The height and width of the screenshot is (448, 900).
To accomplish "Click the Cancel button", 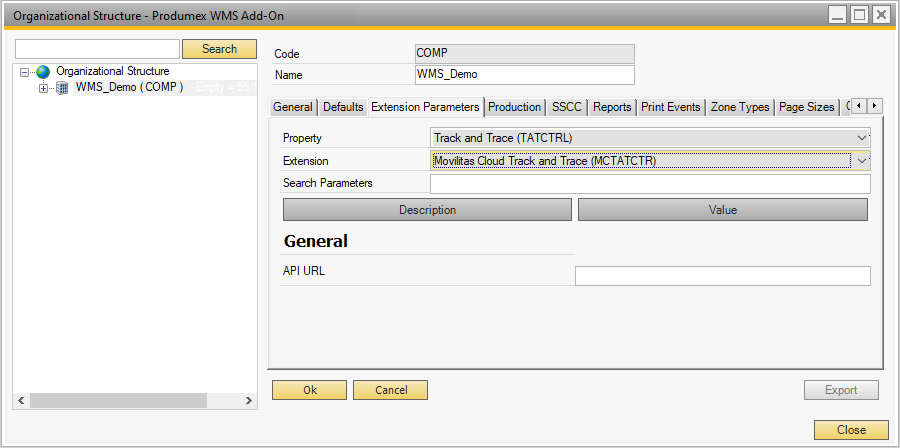I will [x=390, y=390].
